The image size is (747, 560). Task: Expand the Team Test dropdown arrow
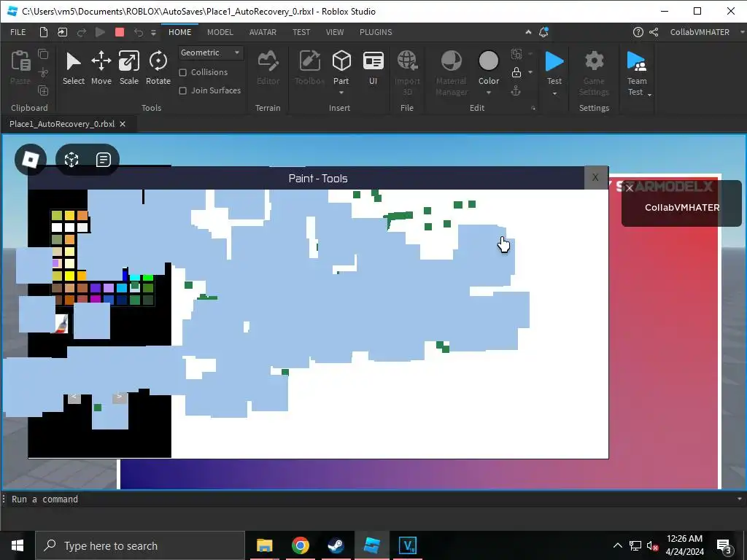click(649, 95)
